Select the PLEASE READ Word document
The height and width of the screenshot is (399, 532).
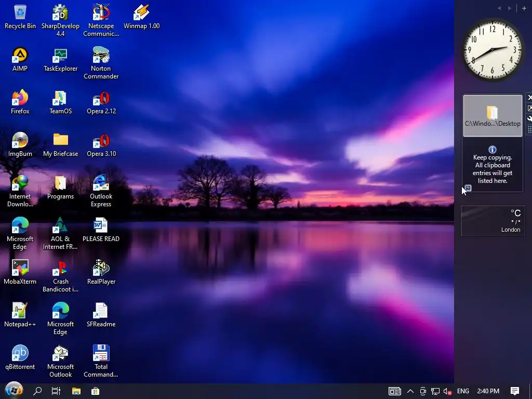tap(101, 230)
